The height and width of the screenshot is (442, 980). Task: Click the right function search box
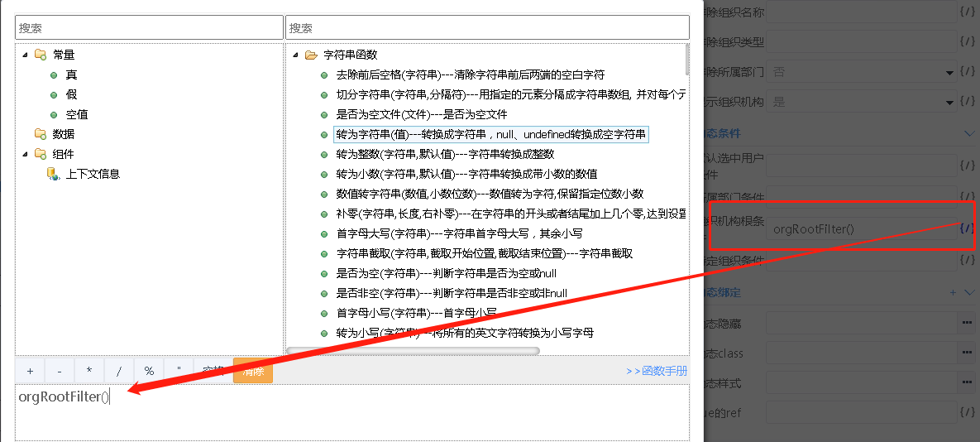click(487, 27)
